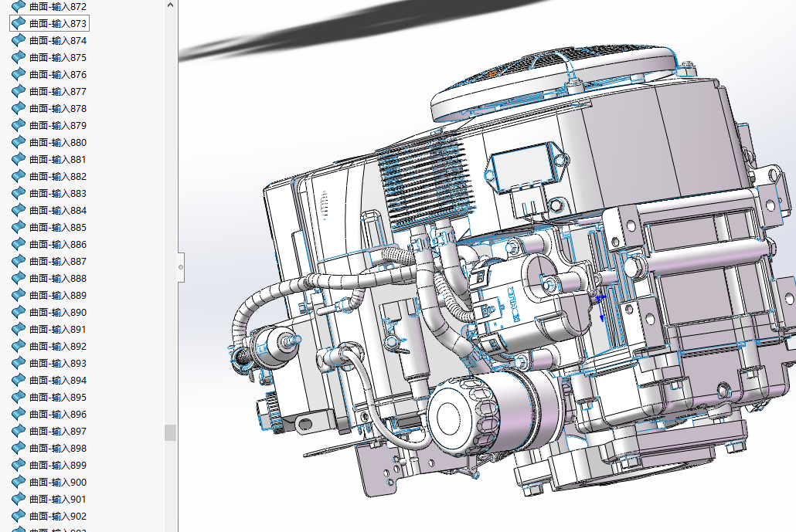Viewport: 796px width, 532px height.
Task: Pick the surface icon for 曲面-输入888
Action: (x=19, y=278)
